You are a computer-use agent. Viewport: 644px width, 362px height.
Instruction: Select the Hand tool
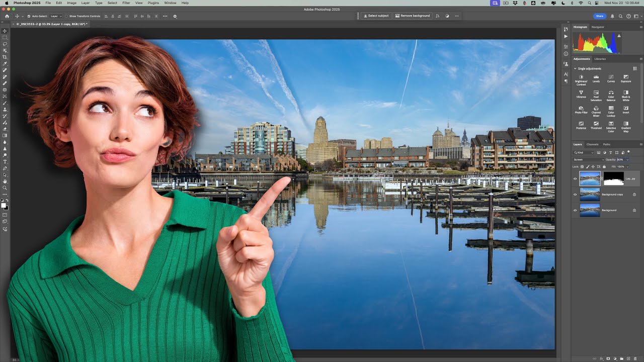click(x=5, y=181)
